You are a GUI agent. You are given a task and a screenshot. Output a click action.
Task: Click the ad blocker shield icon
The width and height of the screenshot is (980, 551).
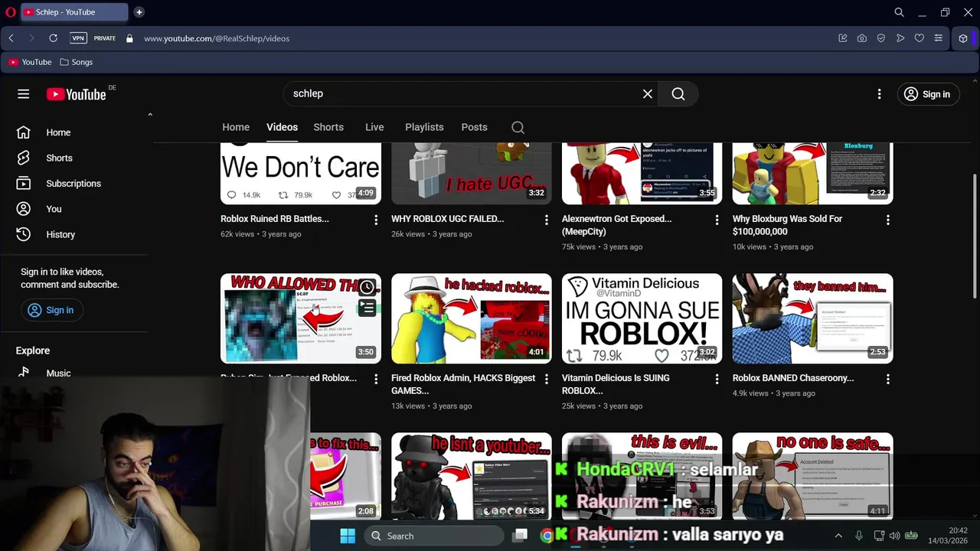click(881, 38)
